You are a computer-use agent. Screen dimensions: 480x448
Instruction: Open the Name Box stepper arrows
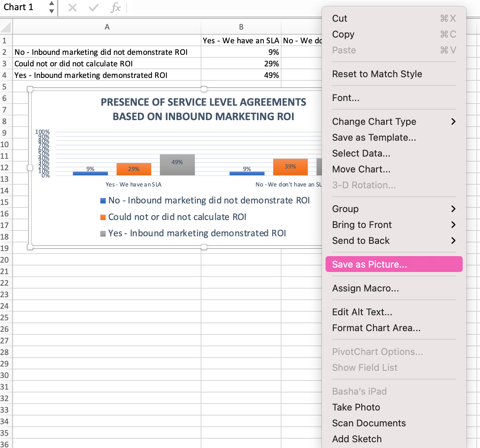click(52, 7)
